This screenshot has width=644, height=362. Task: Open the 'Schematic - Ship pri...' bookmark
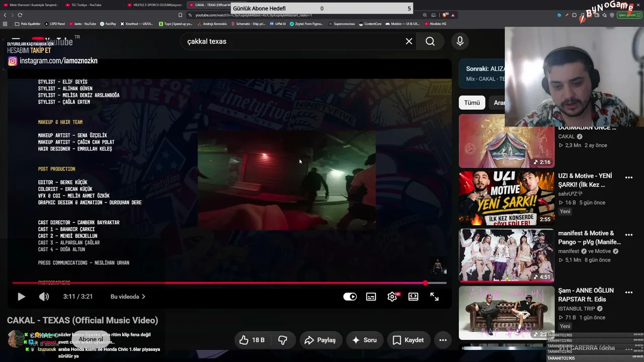click(x=248, y=24)
